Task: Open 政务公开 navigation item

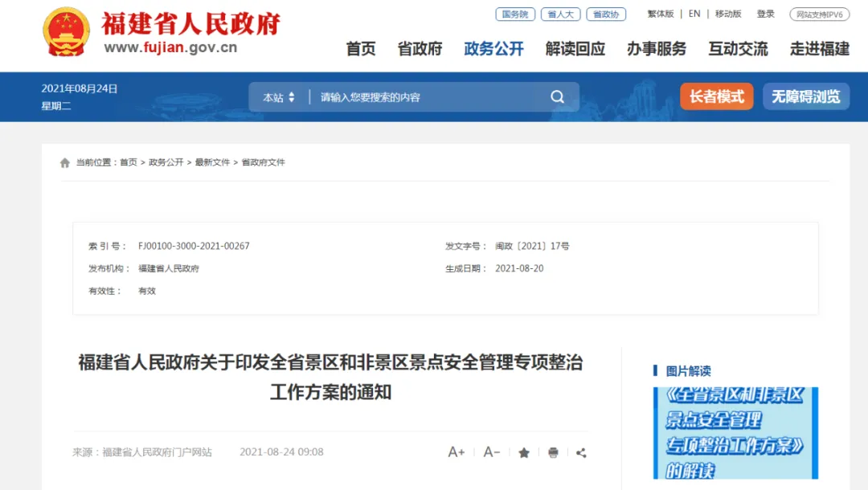Action: pyautogui.click(x=493, y=49)
